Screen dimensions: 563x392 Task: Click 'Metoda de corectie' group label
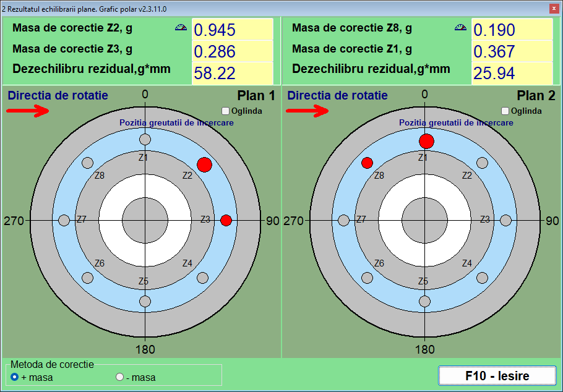[x=52, y=364]
